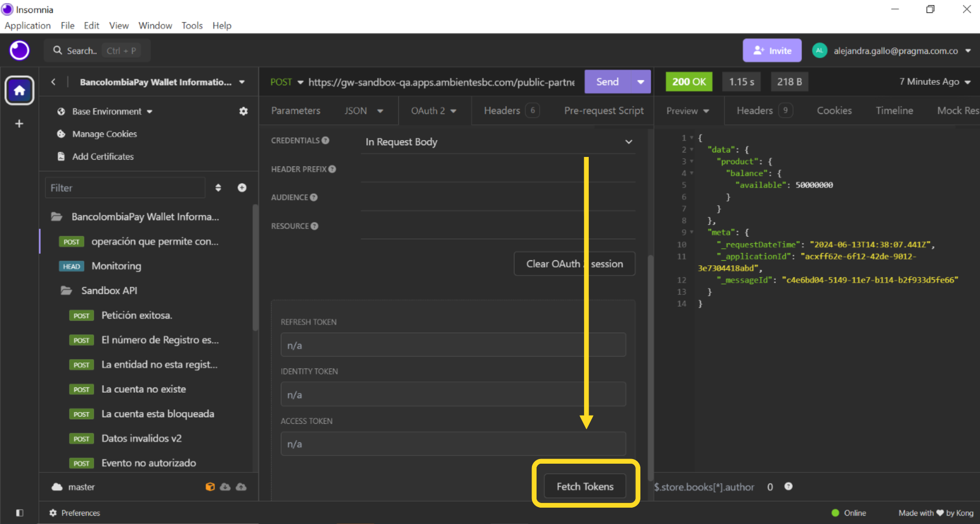Viewport: 980px width, 524px height.
Task: Open the Pre-request Script tab
Action: (x=604, y=110)
